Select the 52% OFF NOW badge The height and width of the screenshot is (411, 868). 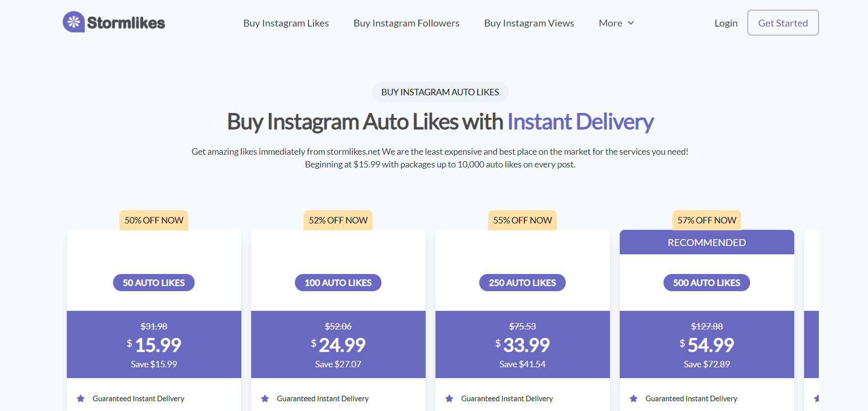tap(338, 220)
